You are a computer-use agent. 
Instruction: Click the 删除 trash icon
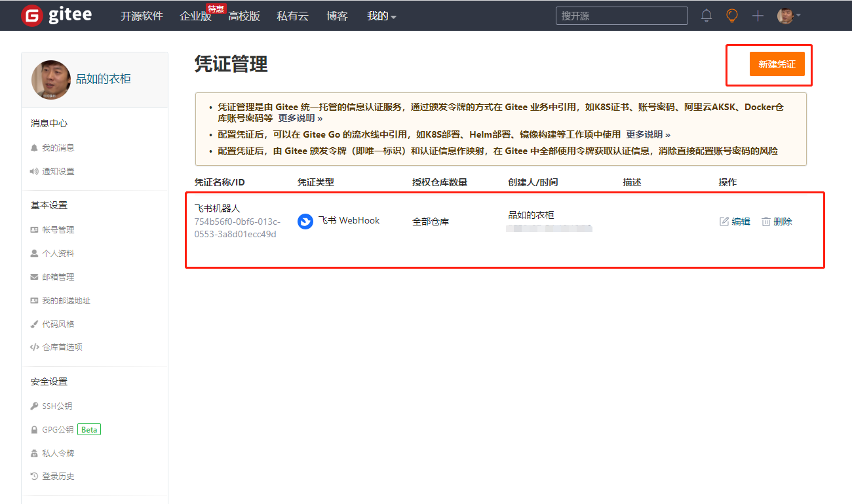pyautogui.click(x=765, y=222)
